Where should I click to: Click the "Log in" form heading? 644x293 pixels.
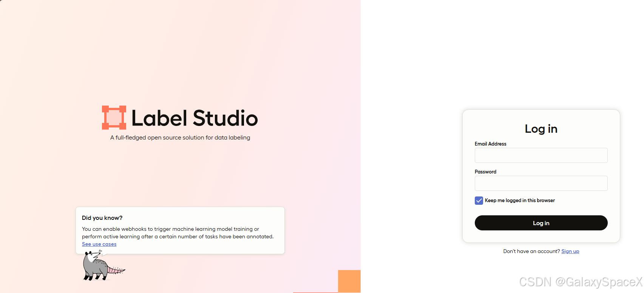[541, 129]
